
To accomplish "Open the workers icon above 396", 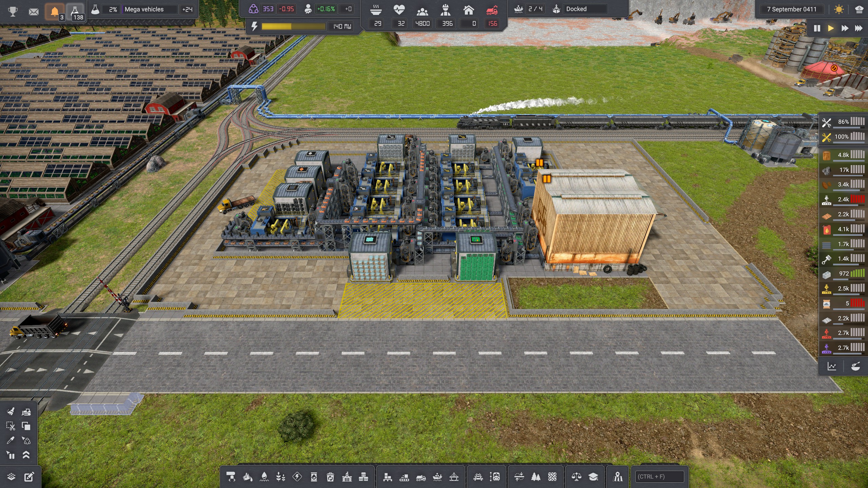I will pos(446,11).
